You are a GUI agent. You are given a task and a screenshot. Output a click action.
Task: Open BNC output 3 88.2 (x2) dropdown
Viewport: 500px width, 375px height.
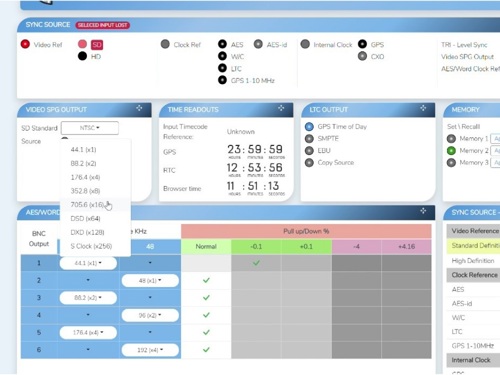(88, 298)
